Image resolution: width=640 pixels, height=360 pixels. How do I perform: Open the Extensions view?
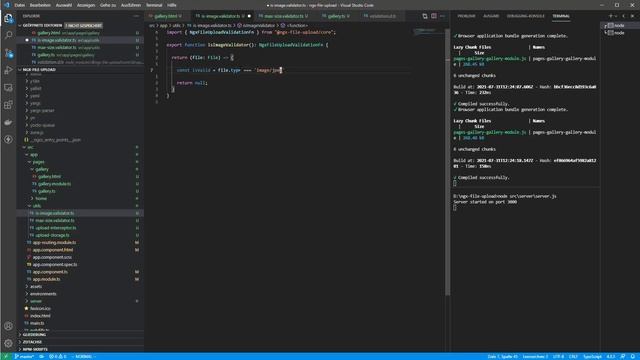(8, 105)
